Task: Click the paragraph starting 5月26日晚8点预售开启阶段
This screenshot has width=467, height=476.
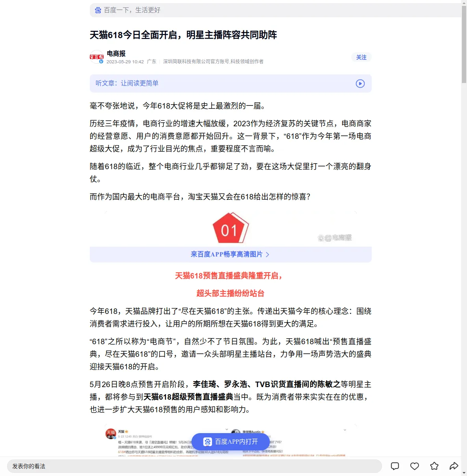Action: 230,397
